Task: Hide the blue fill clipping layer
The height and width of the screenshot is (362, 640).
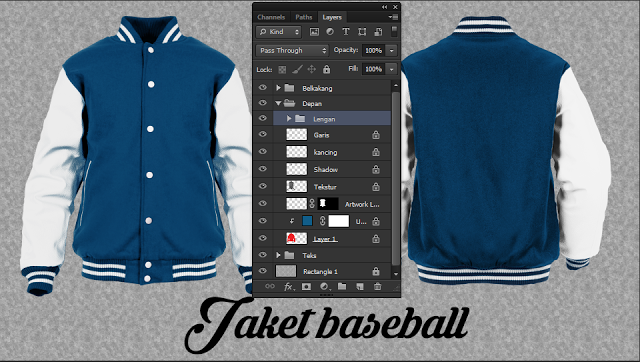Action: (263, 221)
